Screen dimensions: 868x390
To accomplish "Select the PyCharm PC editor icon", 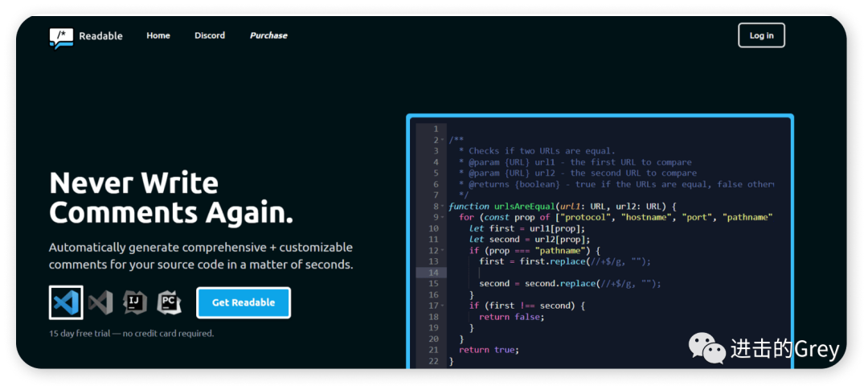I will coord(169,302).
